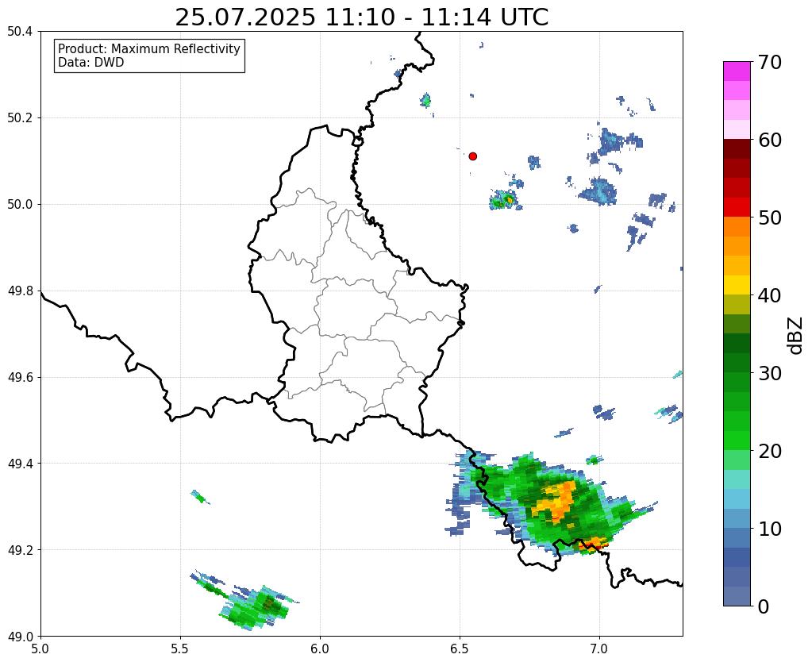Click the latitude axis label 49.0
Image resolution: width=812 pixels, height=662 pixels.
coord(20,637)
